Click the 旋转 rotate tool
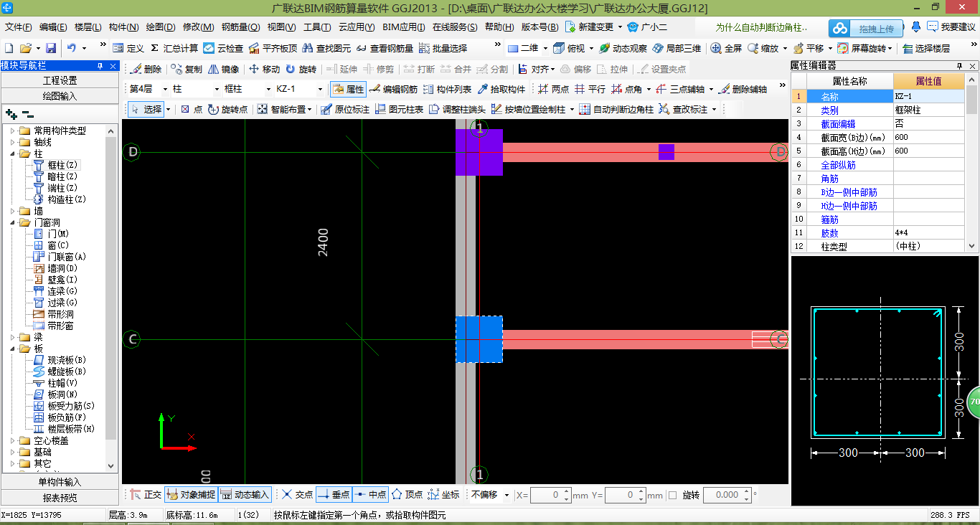Image resolution: width=980 pixels, height=525 pixels. click(x=301, y=69)
